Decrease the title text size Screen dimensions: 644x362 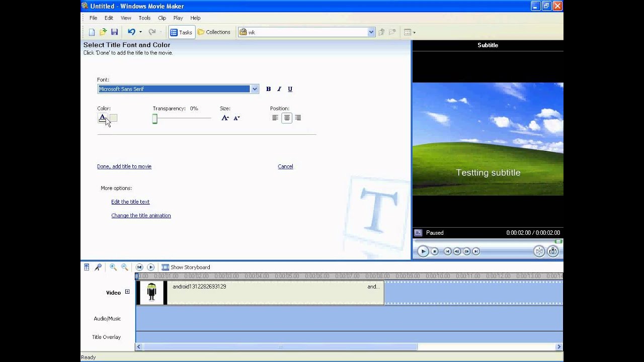point(236,118)
